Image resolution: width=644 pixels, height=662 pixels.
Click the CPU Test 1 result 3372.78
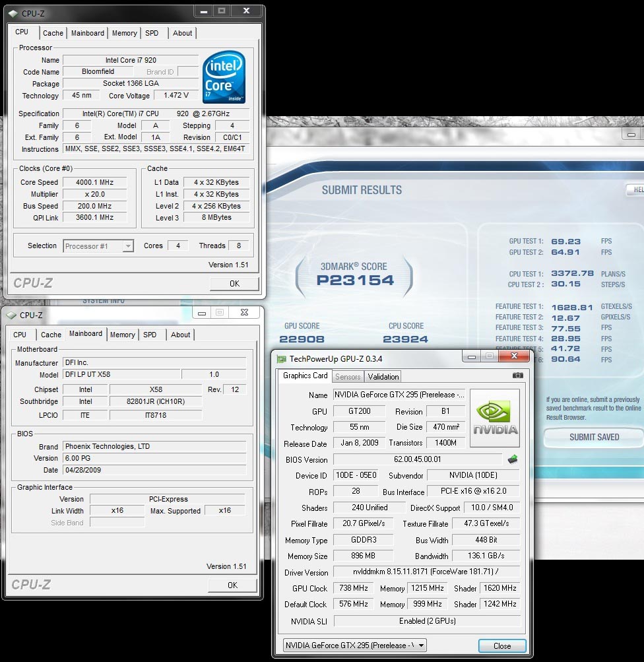point(572,274)
